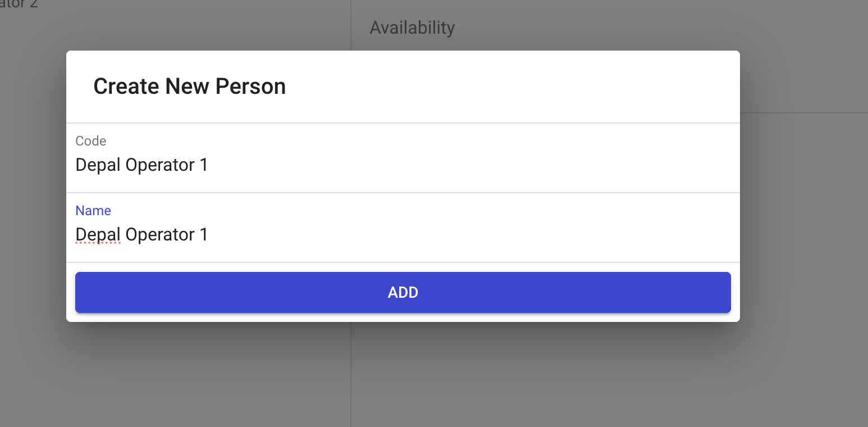
Task: Click empty space right of Name value
Action: tap(477, 235)
